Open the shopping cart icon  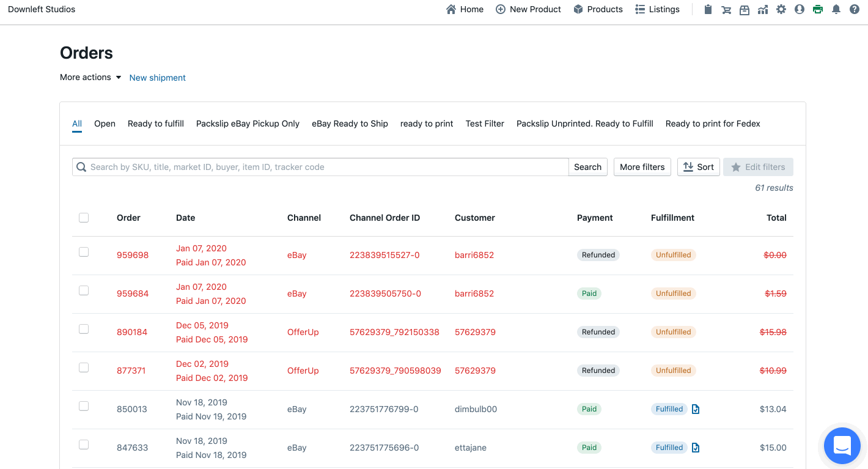point(726,9)
